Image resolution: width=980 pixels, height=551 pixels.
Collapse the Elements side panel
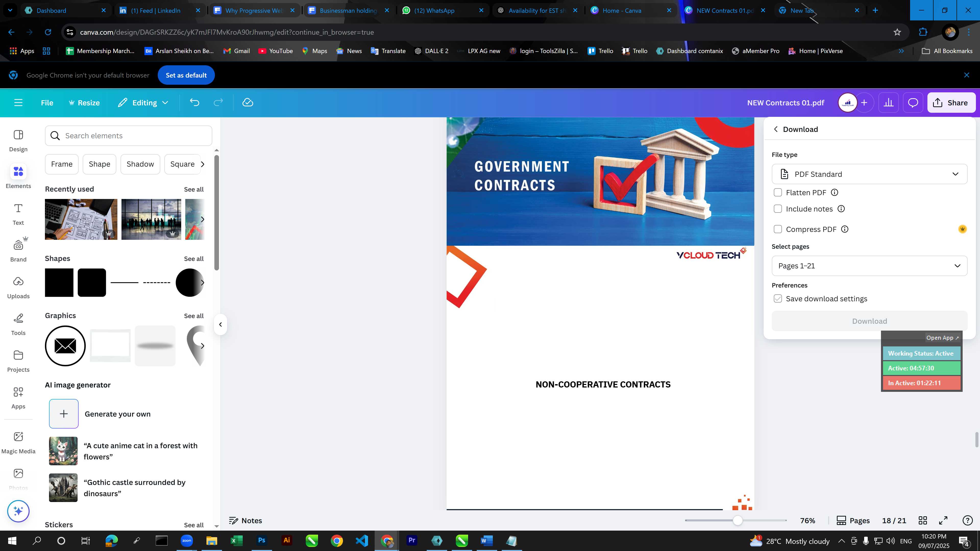tap(220, 325)
